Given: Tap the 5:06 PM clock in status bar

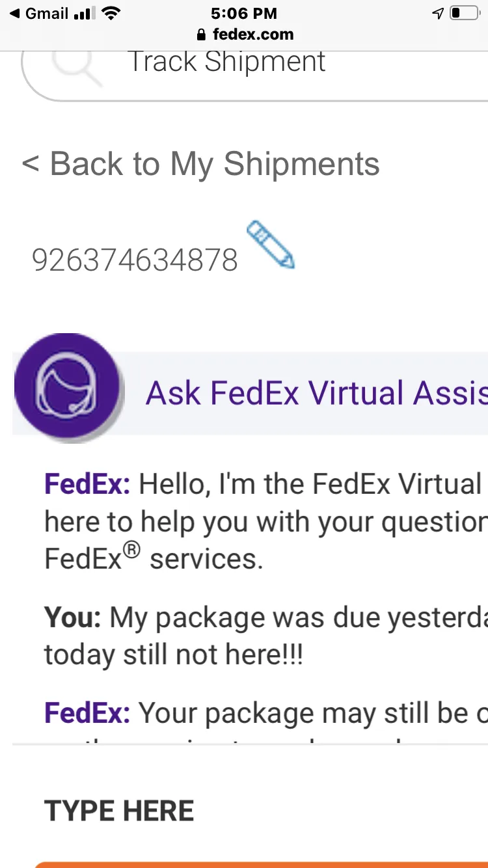Looking at the screenshot, I should pos(244,13).
